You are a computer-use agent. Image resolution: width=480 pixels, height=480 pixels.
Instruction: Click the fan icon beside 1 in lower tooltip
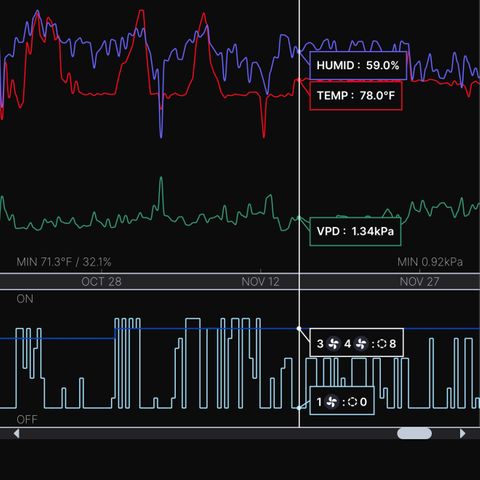point(332,402)
